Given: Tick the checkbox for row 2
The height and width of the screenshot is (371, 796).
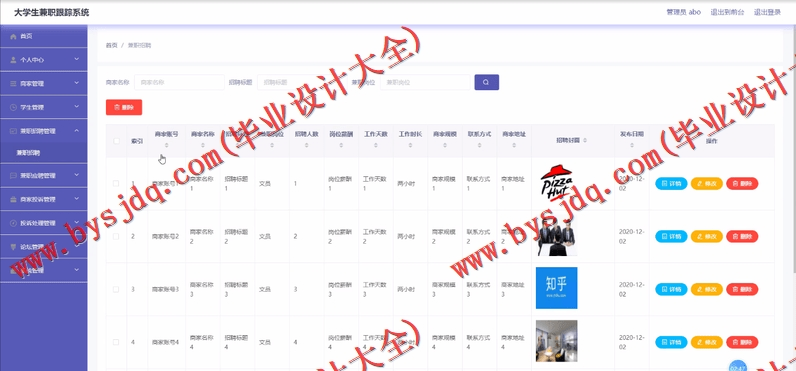Looking at the screenshot, I should [x=116, y=236].
